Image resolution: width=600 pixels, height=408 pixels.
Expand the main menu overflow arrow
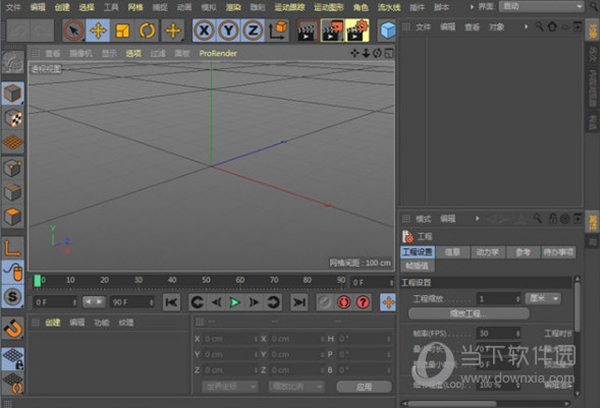click(x=471, y=7)
